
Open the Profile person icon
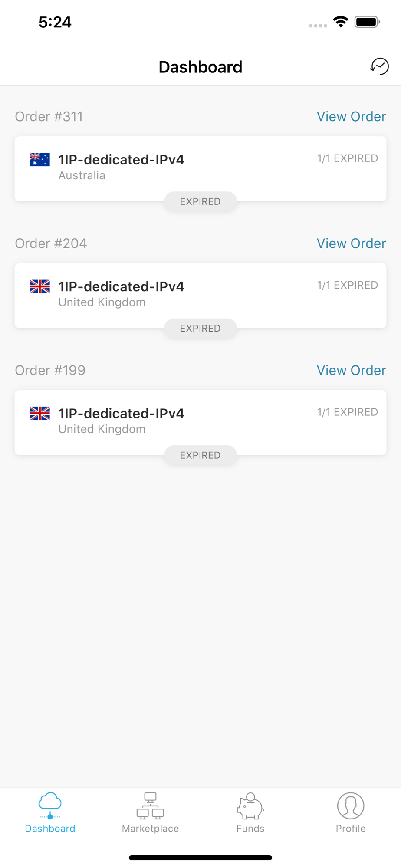tap(351, 806)
